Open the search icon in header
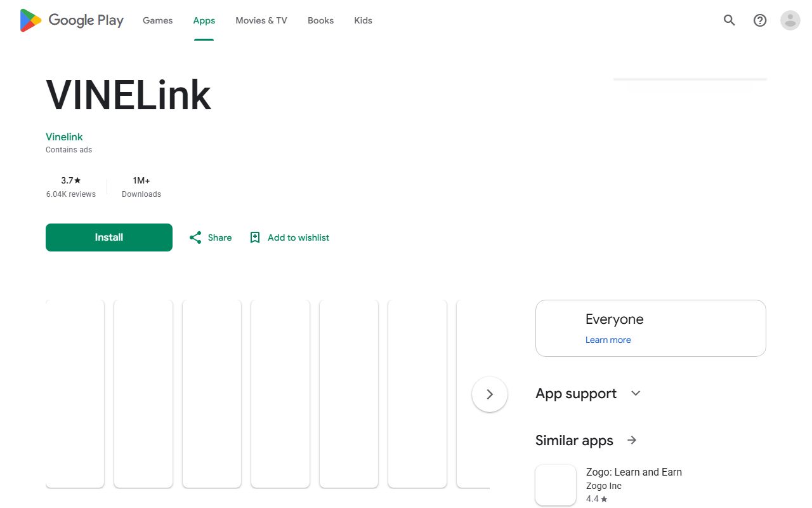This screenshot has height=508, width=812. (x=730, y=20)
